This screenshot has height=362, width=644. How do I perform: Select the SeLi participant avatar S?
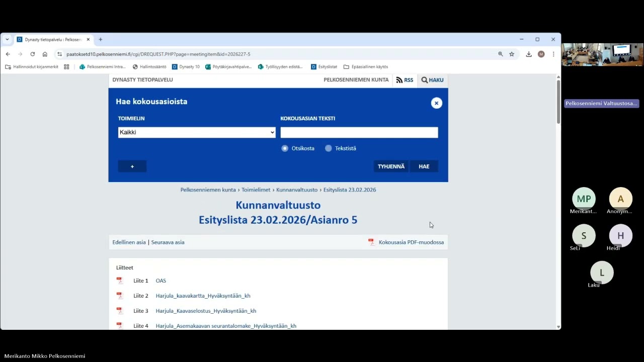584,236
